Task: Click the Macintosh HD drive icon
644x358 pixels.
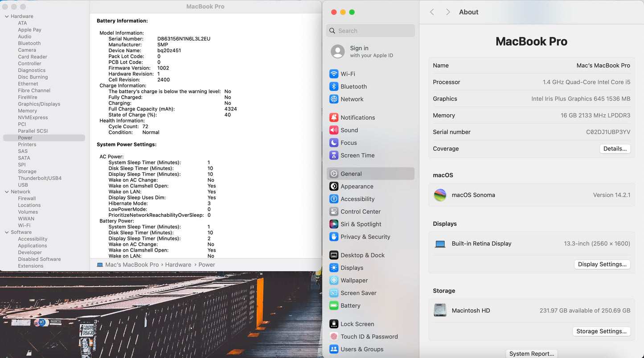Action: coord(440,310)
